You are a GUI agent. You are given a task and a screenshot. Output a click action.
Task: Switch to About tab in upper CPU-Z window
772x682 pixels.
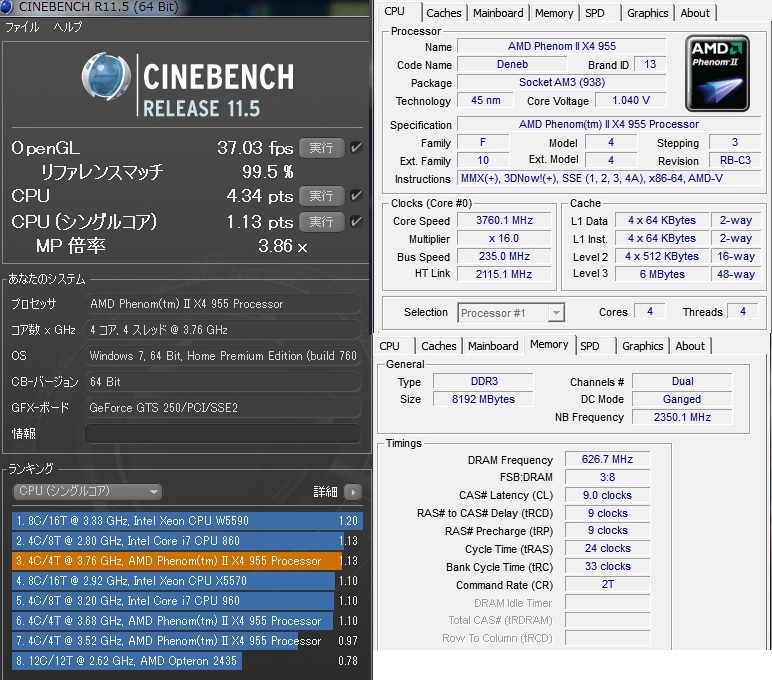click(695, 13)
